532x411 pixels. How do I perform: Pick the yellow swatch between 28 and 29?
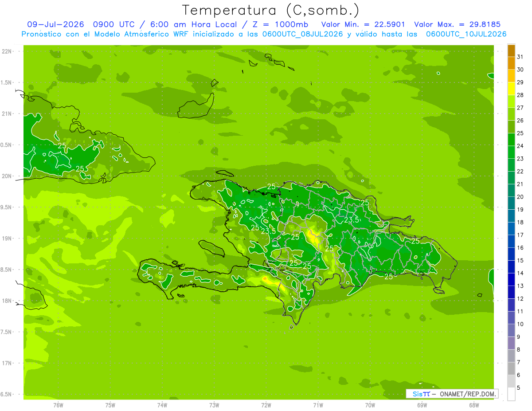click(x=511, y=89)
